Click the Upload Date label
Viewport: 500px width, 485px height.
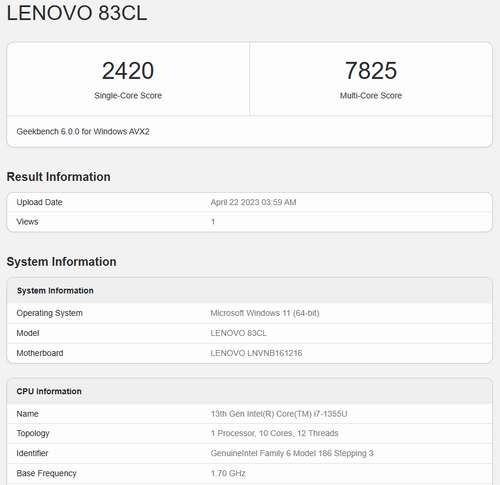[x=39, y=202]
